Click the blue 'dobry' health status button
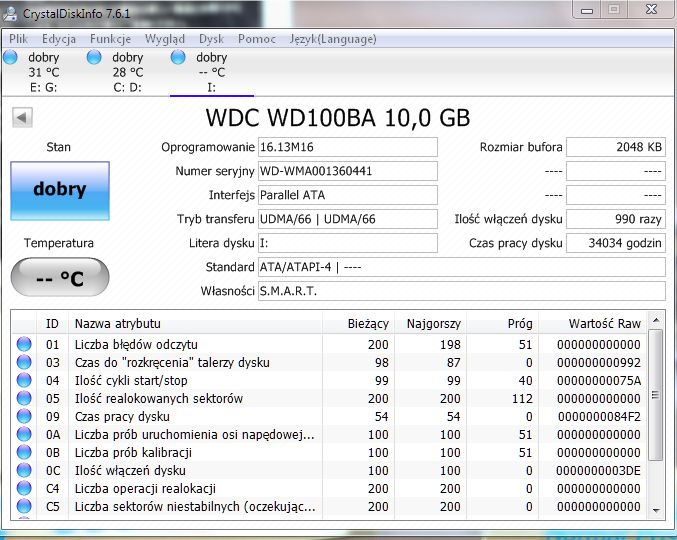Viewport: 677px width, 540px height. pos(60,191)
